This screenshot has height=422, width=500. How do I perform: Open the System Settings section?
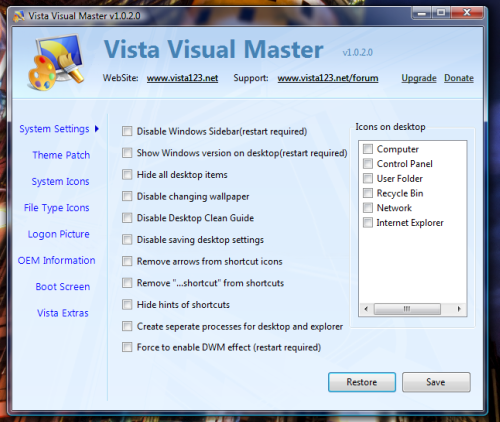point(54,129)
